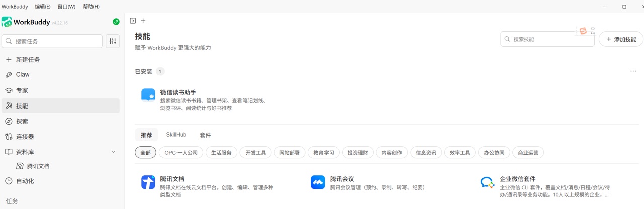
Task: Click the magnifier icon in 搜索技能
Action: click(x=508, y=39)
